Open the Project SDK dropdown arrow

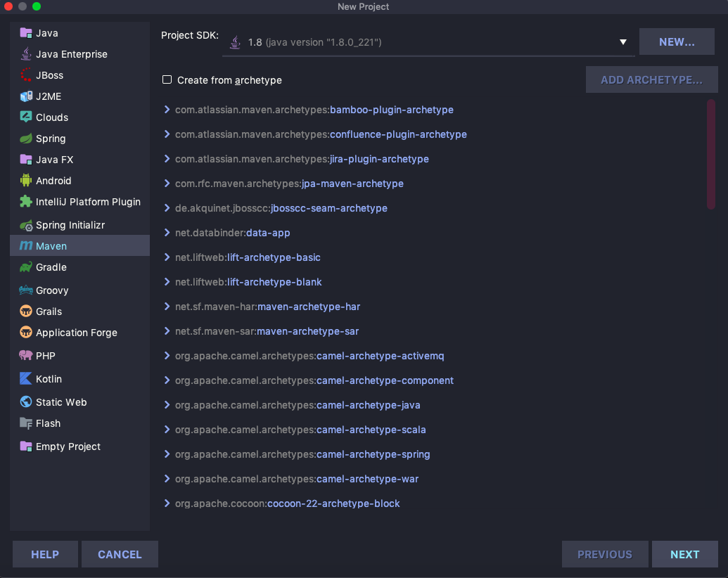pyautogui.click(x=623, y=42)
